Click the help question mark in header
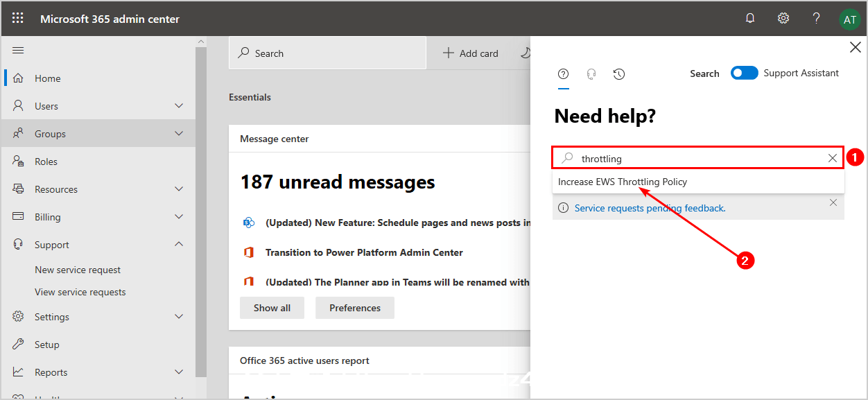 (816, 19)
